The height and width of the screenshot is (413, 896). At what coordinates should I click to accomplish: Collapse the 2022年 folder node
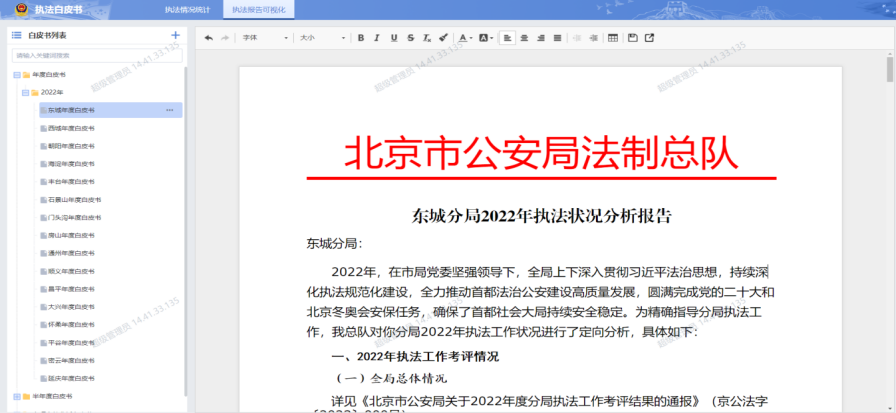click(26, 92)
